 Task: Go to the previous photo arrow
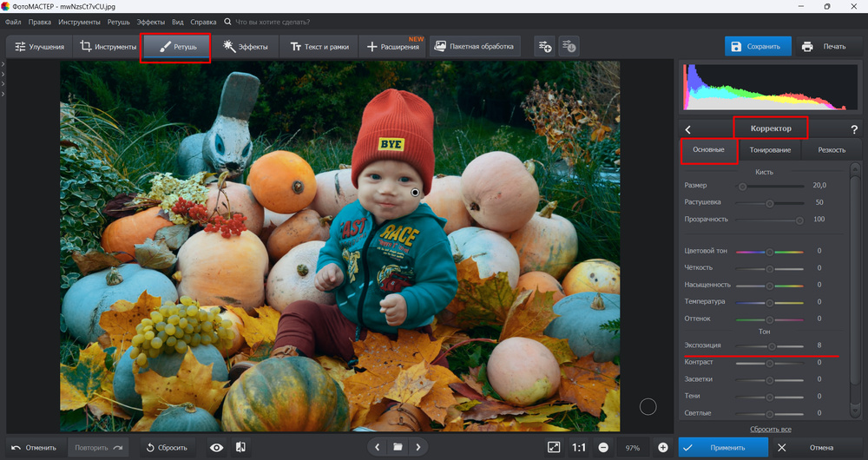pyautogui.click(x=377, y=447)
